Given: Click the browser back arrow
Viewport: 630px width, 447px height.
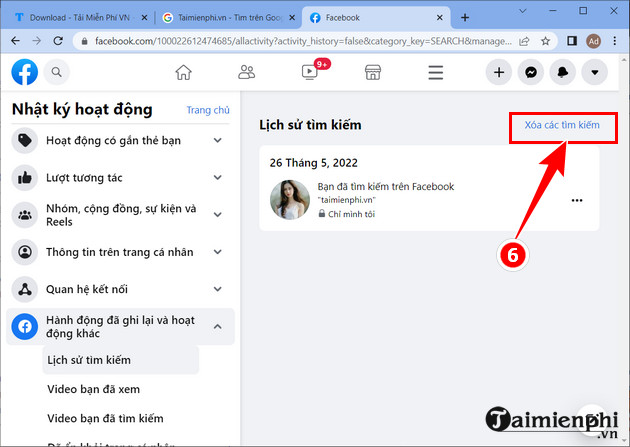Looking at the screenshot, I should click(x=15, y=41).
